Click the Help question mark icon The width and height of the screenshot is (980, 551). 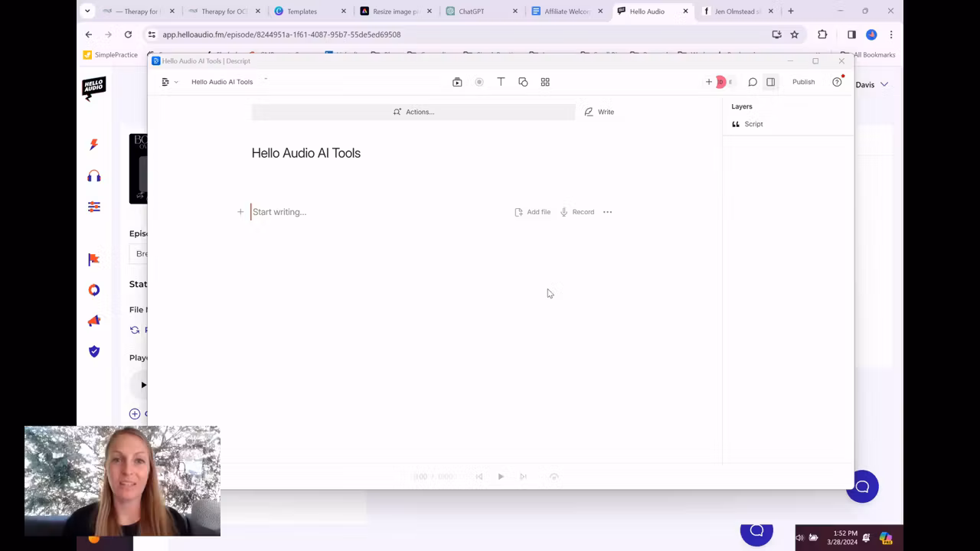point(837,82)
